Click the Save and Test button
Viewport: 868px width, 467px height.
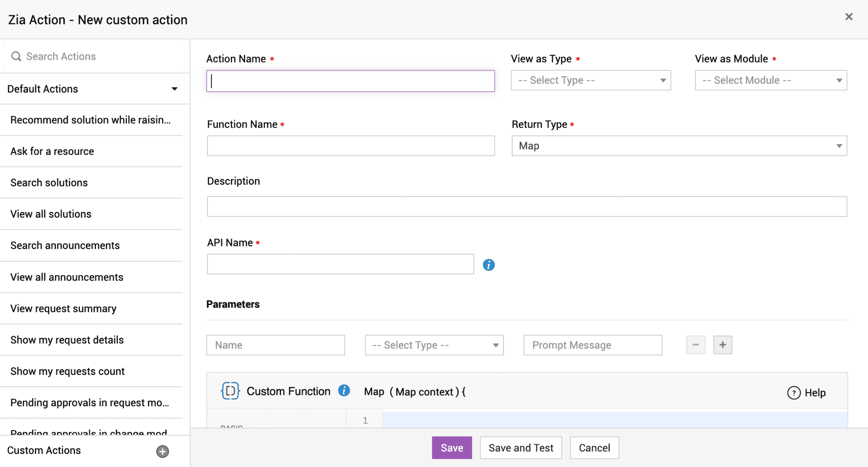tap(521, 448)
